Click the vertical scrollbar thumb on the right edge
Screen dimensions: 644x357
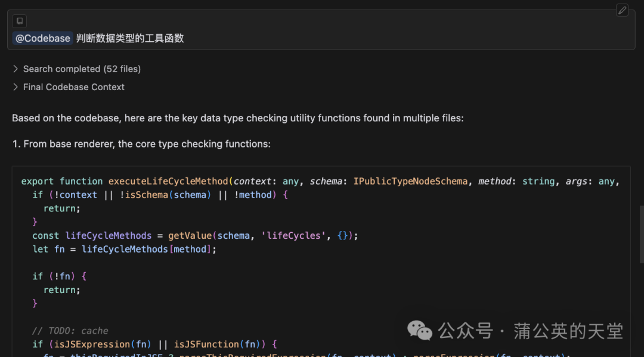tap(642, 234)
